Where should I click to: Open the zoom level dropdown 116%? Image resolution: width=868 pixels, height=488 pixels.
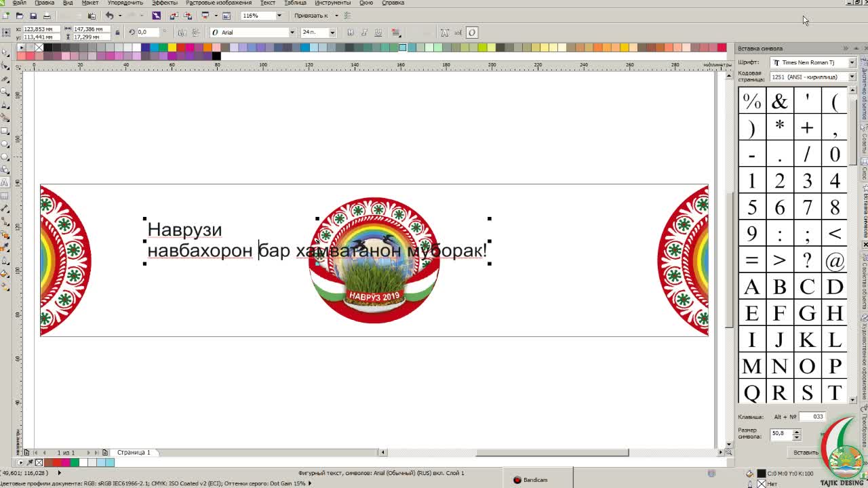[279, 16]
